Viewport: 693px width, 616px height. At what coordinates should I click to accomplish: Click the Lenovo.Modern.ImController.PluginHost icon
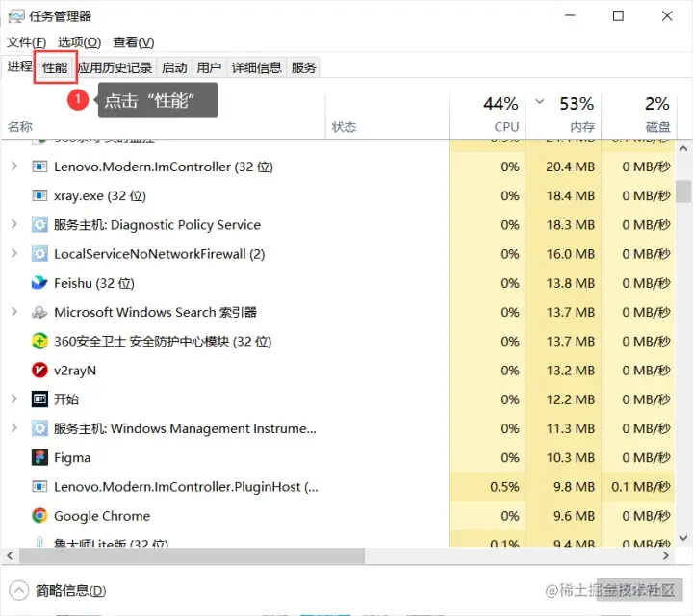[39, 486]
